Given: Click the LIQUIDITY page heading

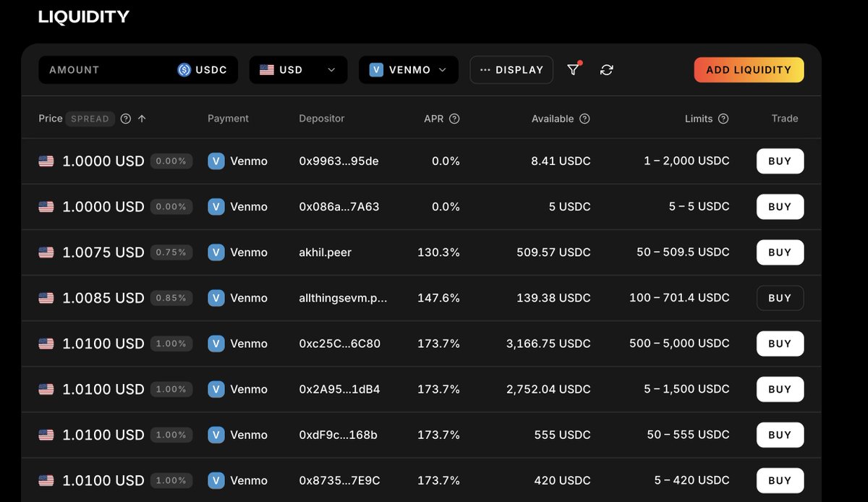Looking at the screenshot, I should tap(84, 17).
